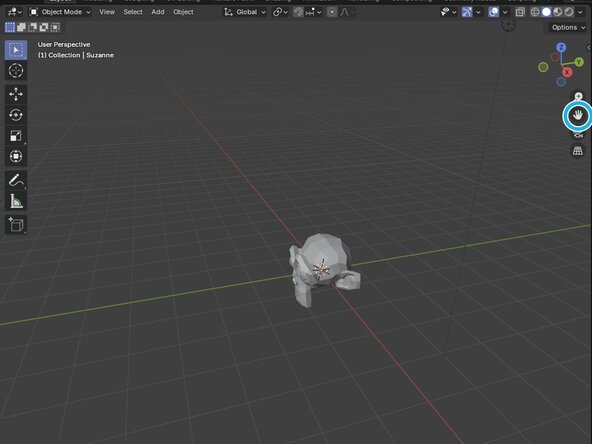Select the 3D Cursor tool
The width and height of the screenshot is (592, 444).
[16, 71]
